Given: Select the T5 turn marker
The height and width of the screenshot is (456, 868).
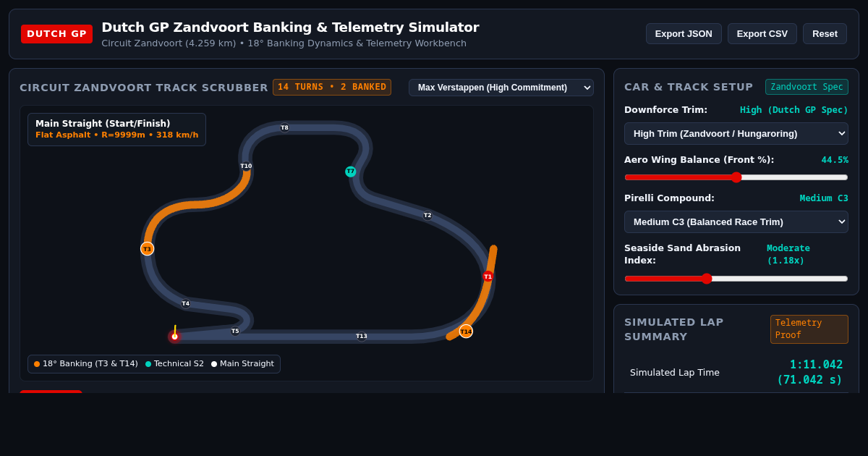Looking at the screenshot, I should pos(235,331).
